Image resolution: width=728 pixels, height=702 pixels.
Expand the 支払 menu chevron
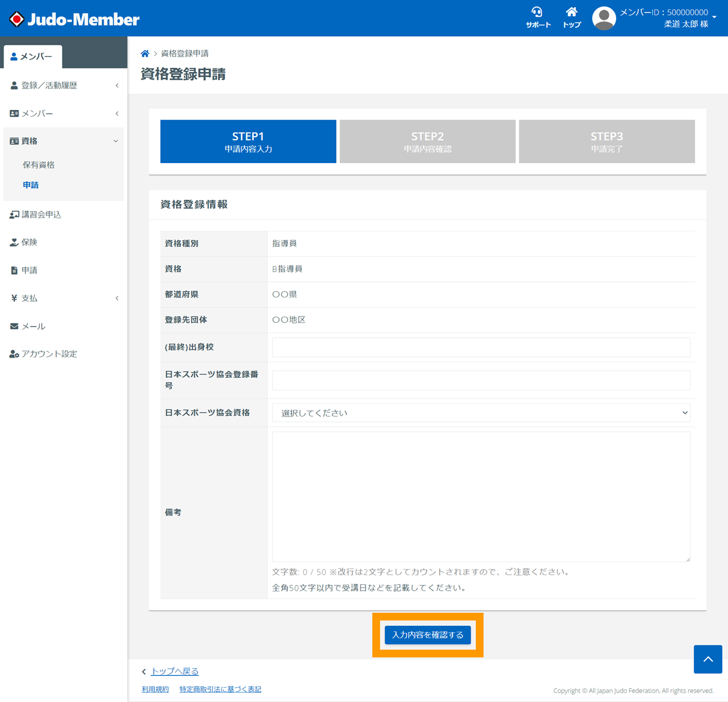(x=117, y=298)
